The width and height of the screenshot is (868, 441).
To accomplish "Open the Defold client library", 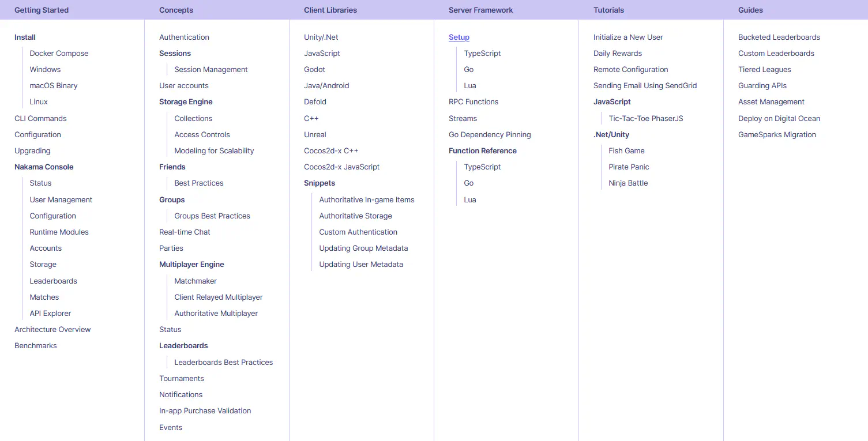I will coord(315,101).
